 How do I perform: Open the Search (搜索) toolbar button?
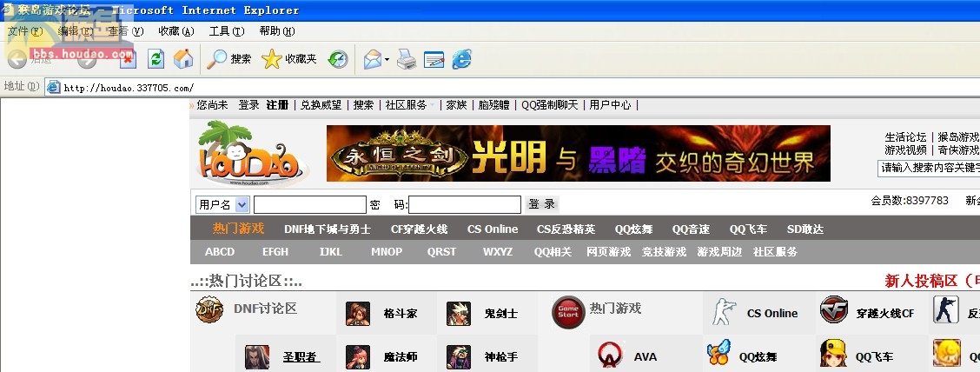(228, 59)
